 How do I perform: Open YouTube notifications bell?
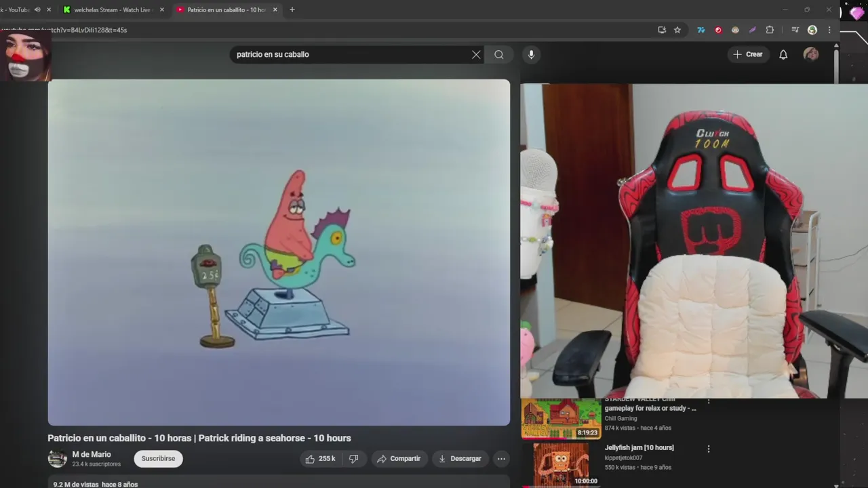(x=783, y=55)
